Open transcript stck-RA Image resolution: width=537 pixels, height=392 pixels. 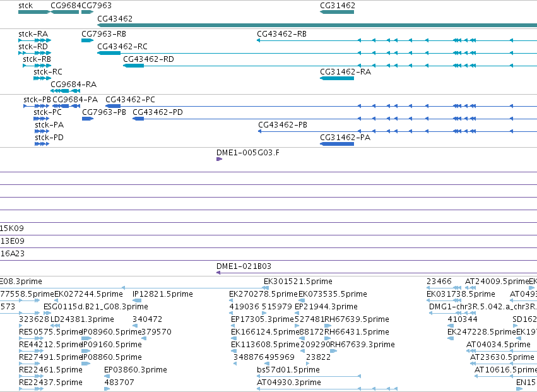(35, 40)
